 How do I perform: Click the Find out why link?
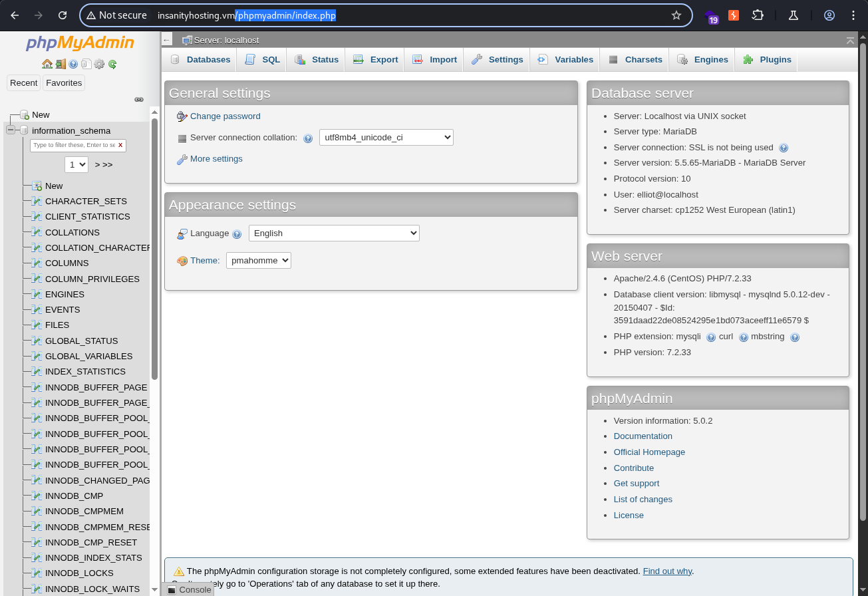667,571
